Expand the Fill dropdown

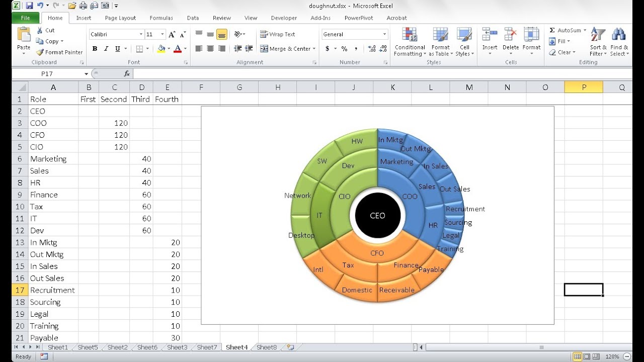[568, 41]
